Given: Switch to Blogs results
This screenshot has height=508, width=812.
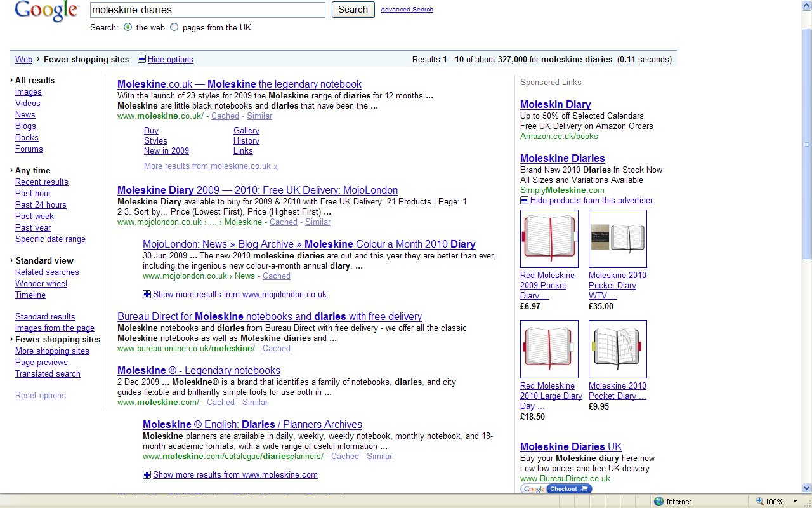Looking at the screenshot, I should pyautogui.click(x=25, y=126).
